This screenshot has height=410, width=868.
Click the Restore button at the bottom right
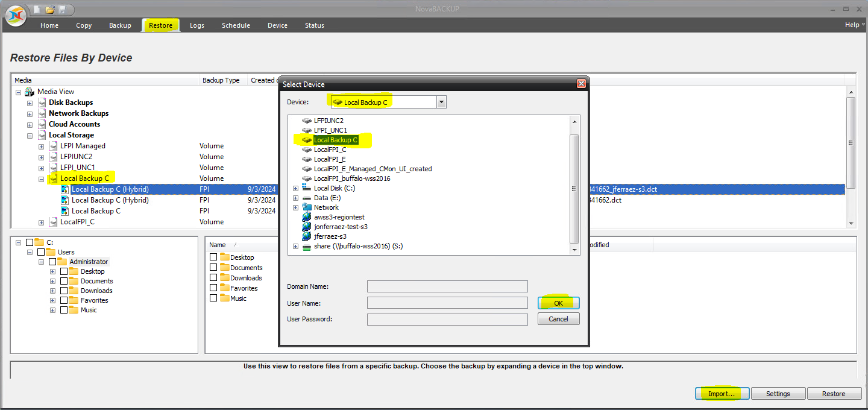point(834,394)
